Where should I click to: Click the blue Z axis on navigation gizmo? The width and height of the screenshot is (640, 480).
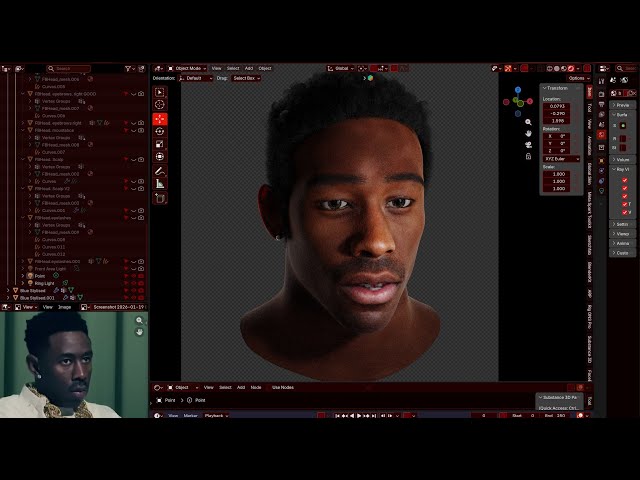[x=518, y=90]
